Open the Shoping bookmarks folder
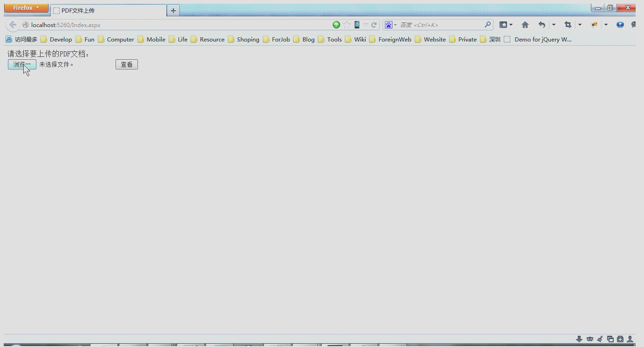 pyautogui.click(x=244, y=40)
